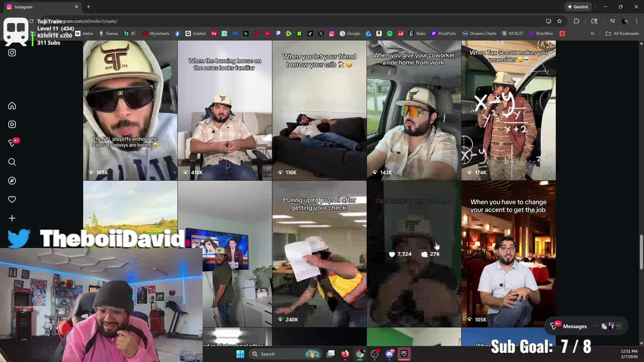Open OBS Studio from the taskbar
The width and height of the screenshot is (644, 362).
(x=374, y=354)
